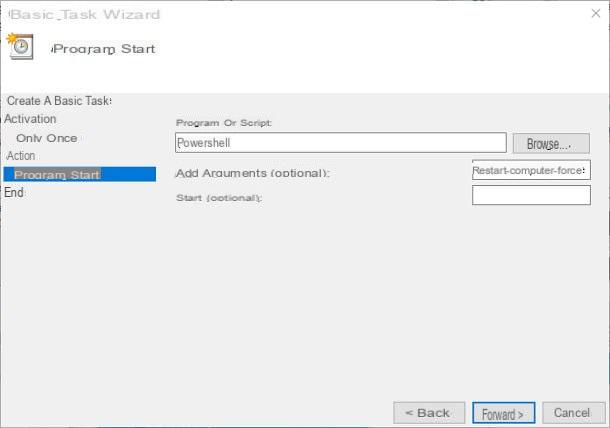
Task: Select the Action step in sidebar
Action: [x=21, y=156]
